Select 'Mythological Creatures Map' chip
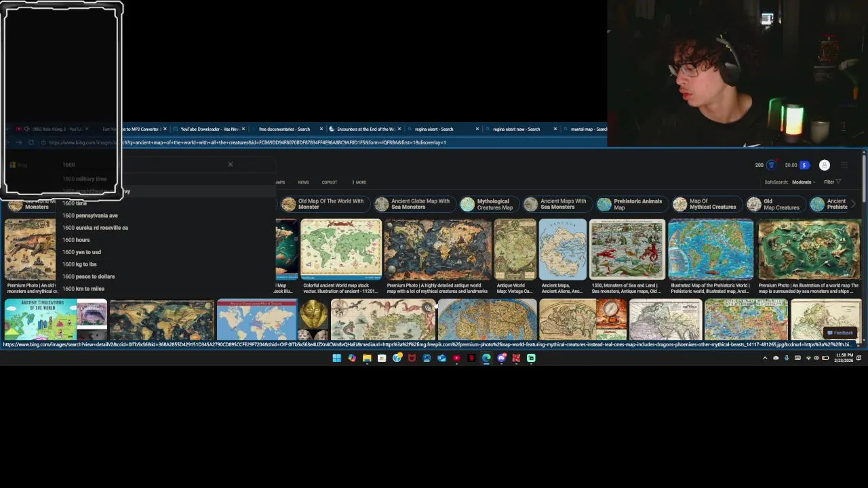The image size is (868, 488). [488, 204]
